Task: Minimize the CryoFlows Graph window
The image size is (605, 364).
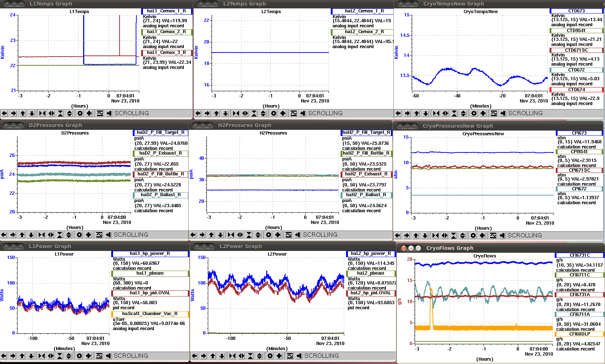Action: tap(411, 248)
